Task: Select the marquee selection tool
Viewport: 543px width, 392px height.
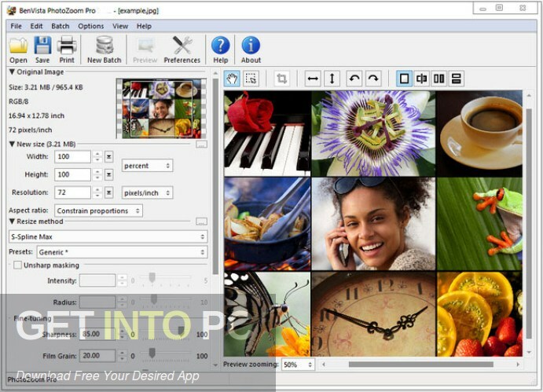Action: (x=251, y=79)
